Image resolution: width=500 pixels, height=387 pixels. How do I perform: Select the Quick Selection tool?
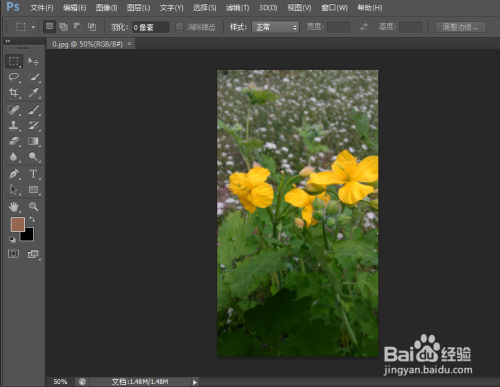click(x=33, y=77)
